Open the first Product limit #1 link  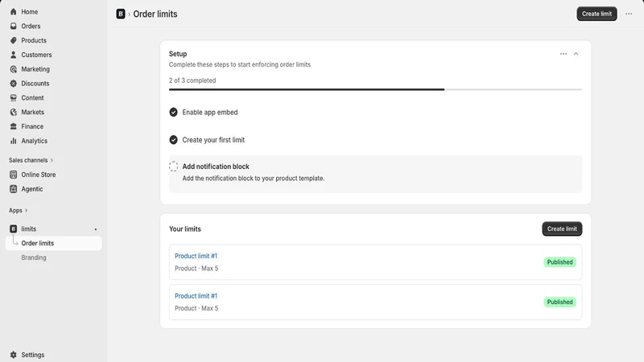tap(196, 256)
